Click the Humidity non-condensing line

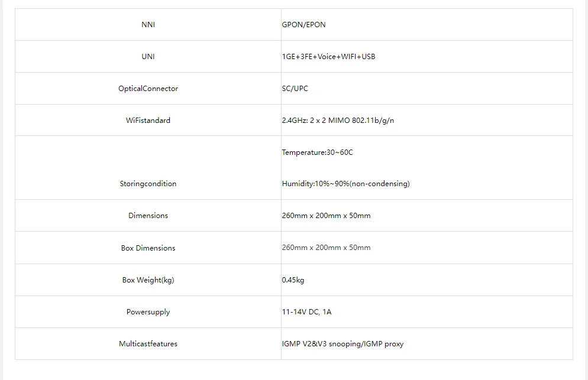click(x=345, y=184)
